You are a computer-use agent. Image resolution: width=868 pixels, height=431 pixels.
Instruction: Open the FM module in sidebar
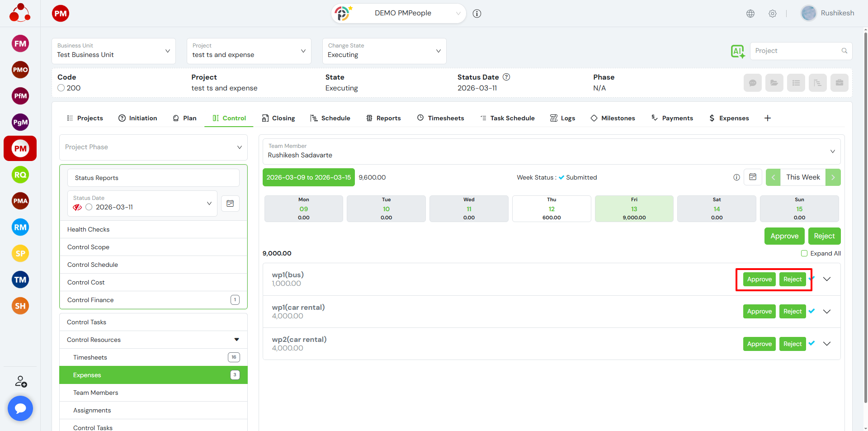point(20,44)
